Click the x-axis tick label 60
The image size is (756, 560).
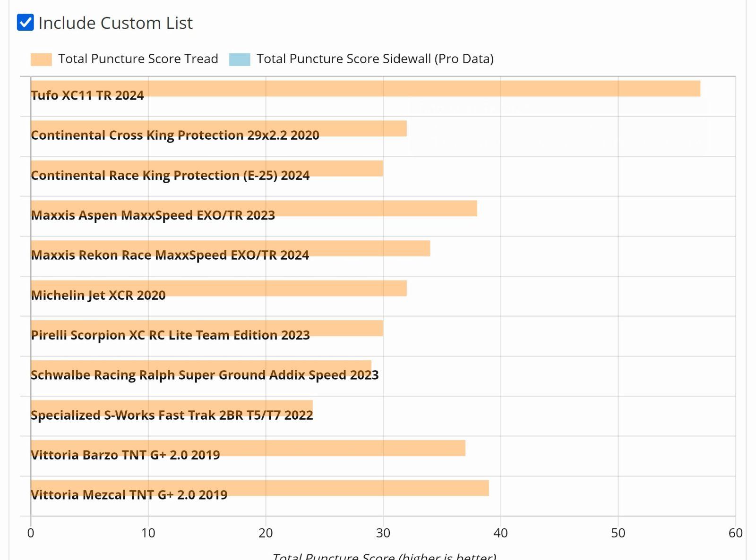click(x=735, y=533)
